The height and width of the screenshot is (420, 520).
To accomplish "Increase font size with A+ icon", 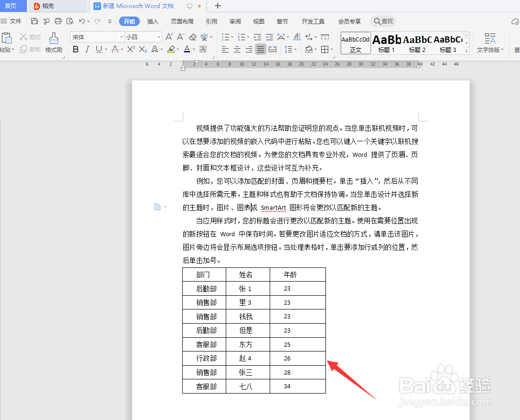I will [169, 36].
